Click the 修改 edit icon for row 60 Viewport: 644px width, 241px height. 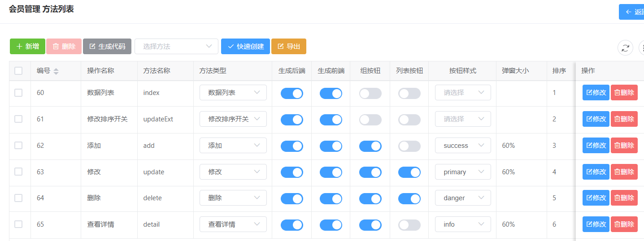[x=596, y=93]
